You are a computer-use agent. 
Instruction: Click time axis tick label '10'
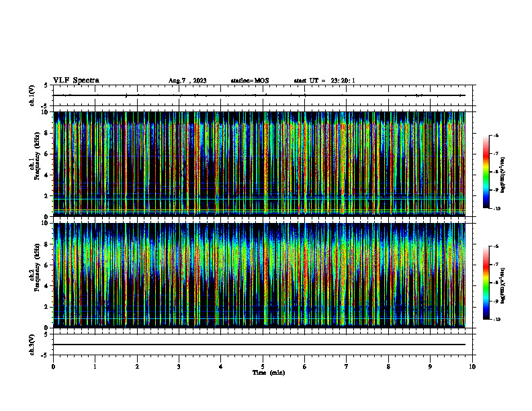pyautogui.click(x=472, y=367)
